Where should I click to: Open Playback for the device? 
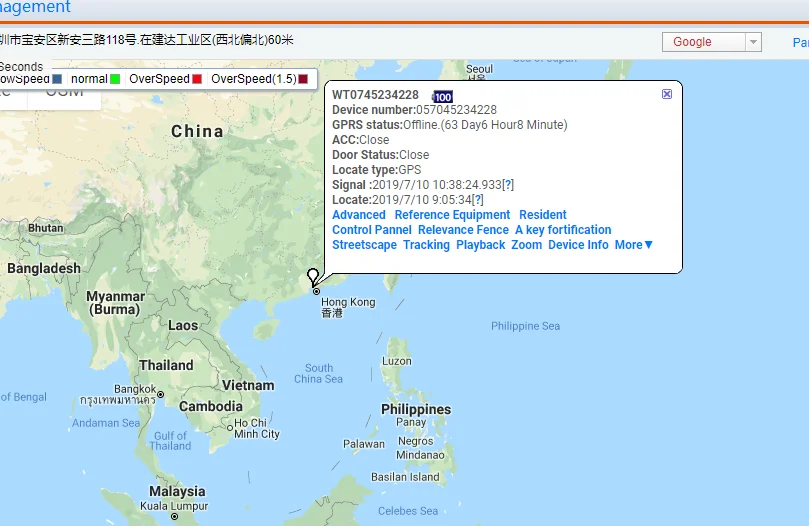[x=480, y=245]
